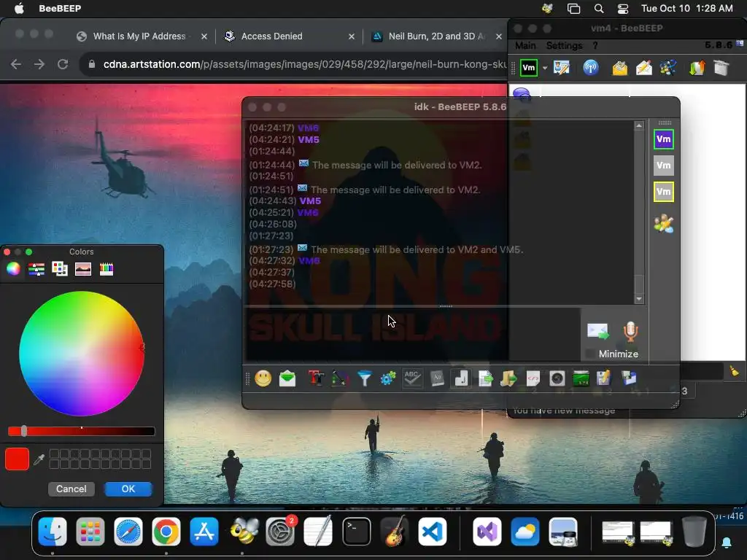The width and height of the screenshot is (747, 560).
Task: Select the gray Vm user avatar
Action: click(x=664, y=166)
